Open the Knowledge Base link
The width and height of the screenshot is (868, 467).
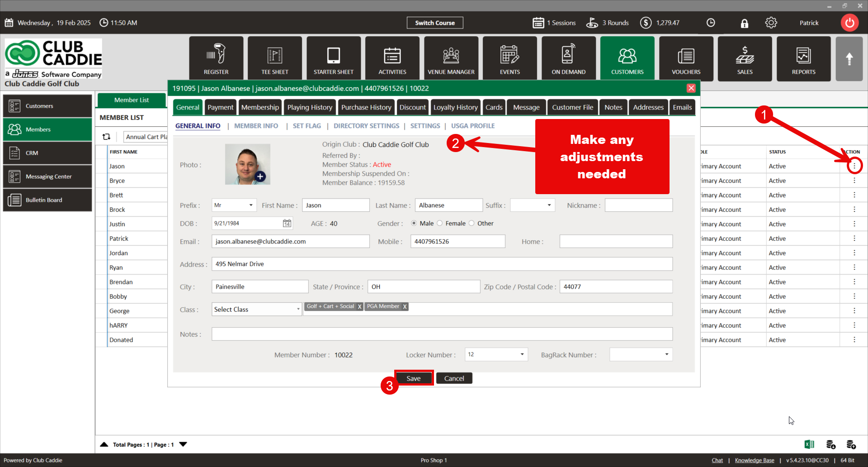click(x=755, y=460)
